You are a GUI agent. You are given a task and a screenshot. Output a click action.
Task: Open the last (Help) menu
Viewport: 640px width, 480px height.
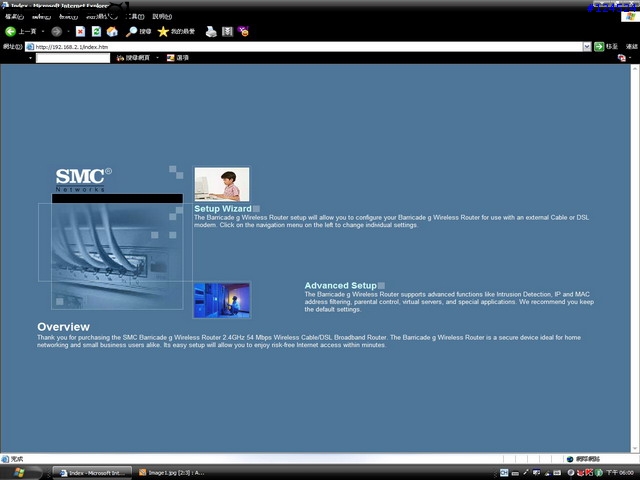tap(162, 17)
